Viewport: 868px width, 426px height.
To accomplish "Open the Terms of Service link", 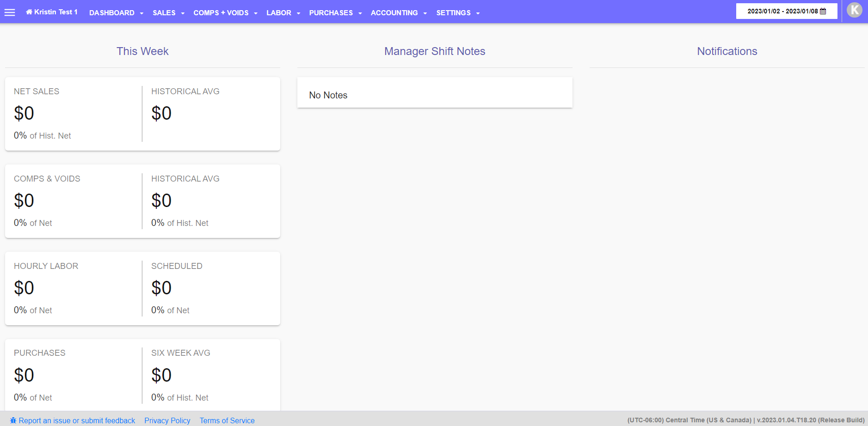I will 227,420.
